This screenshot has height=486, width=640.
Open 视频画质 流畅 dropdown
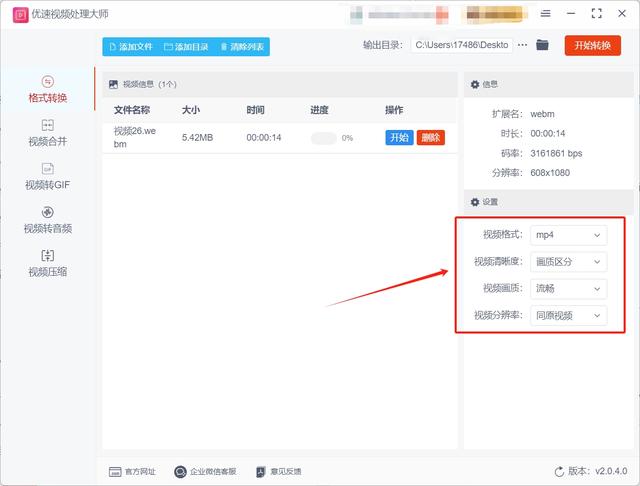point(569,289)
